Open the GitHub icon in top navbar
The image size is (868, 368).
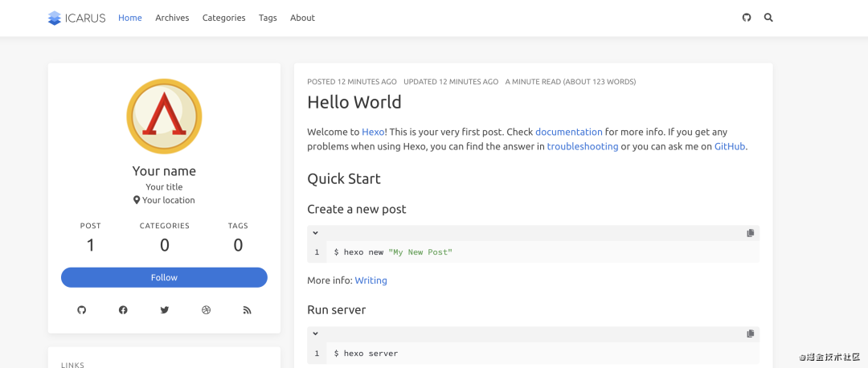(746, 18)
